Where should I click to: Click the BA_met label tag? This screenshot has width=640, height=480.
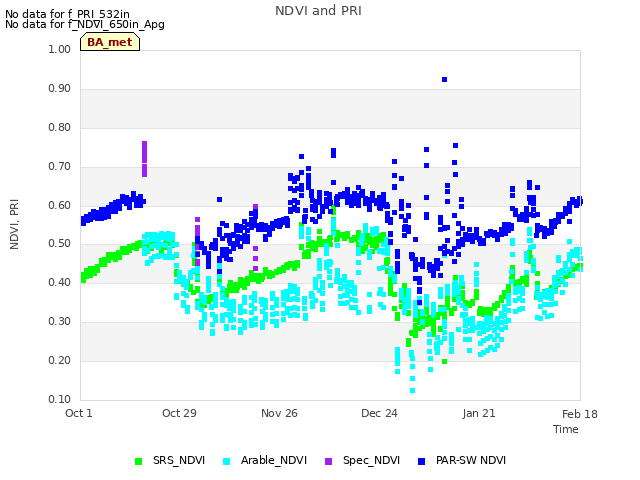(x=110, y=42)
